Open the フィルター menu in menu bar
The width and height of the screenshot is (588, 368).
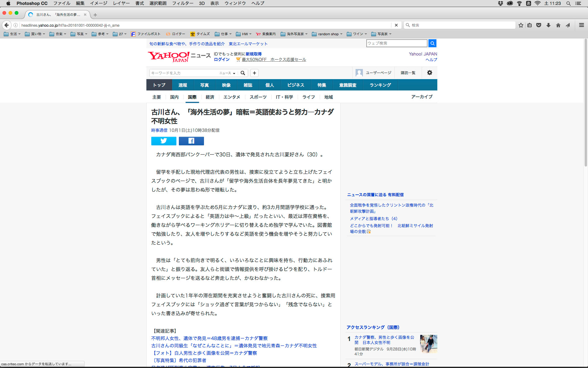[183, 3]
